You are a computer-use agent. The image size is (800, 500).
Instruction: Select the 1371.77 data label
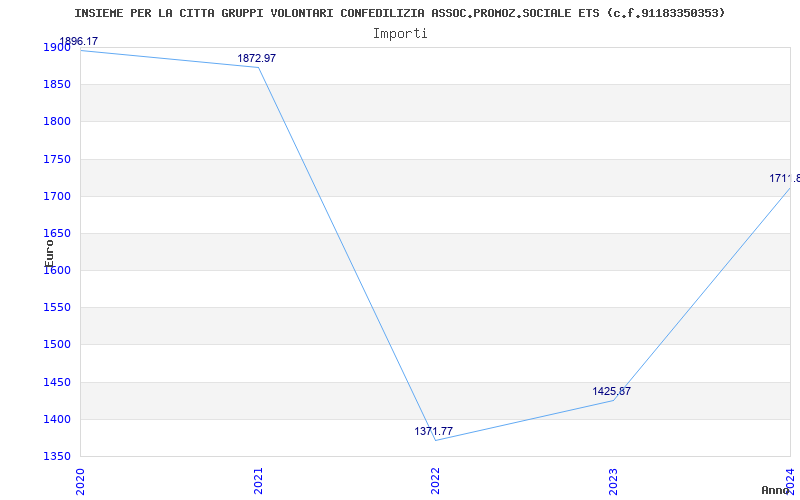point(433,431)
